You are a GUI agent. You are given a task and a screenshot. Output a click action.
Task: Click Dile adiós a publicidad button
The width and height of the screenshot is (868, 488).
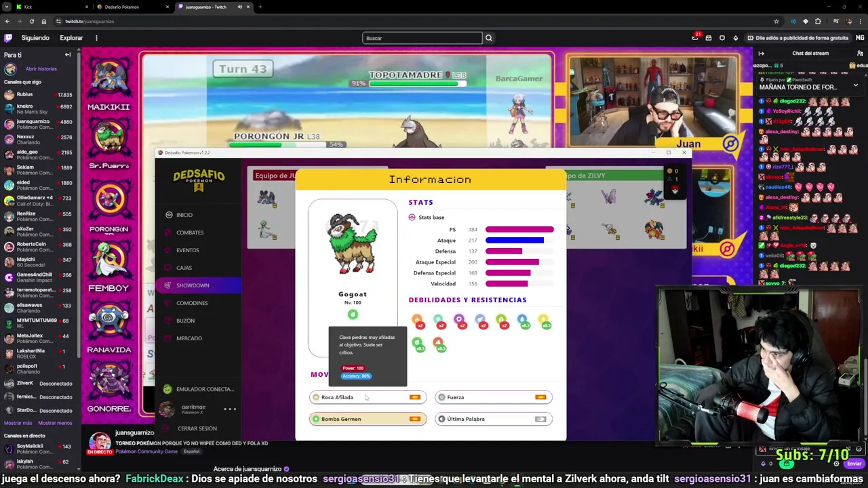(x=797, y=38)
